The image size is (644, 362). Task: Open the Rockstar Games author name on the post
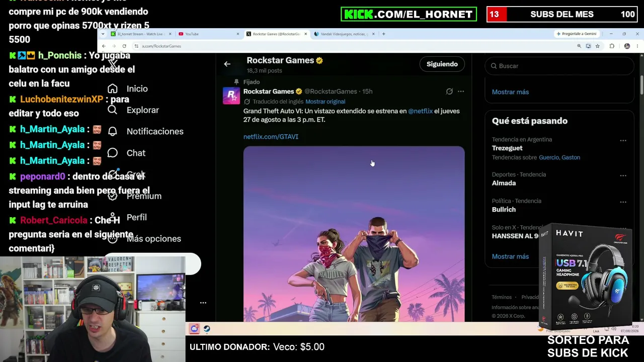pyautogui.click(x=269, y=92)
